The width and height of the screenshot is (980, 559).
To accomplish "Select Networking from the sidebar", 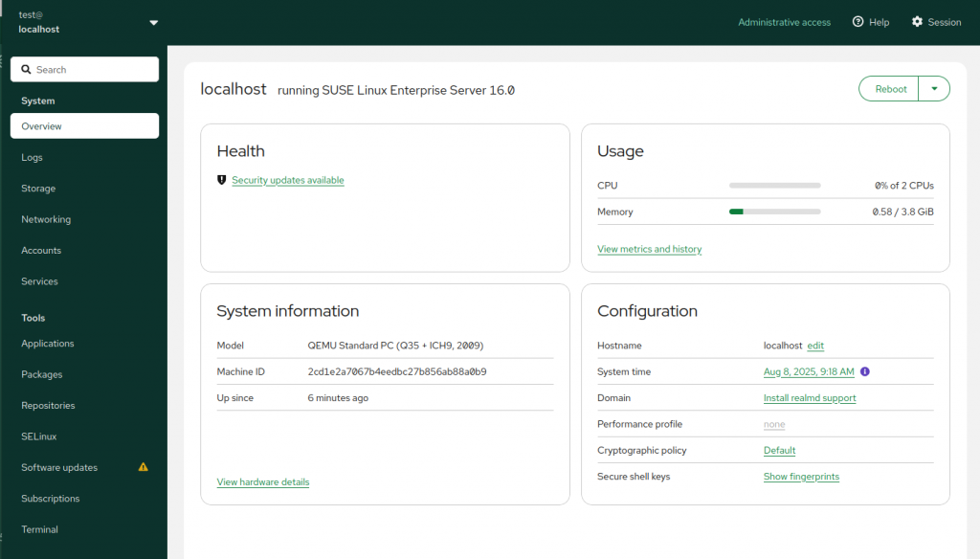I will (46, 219).
